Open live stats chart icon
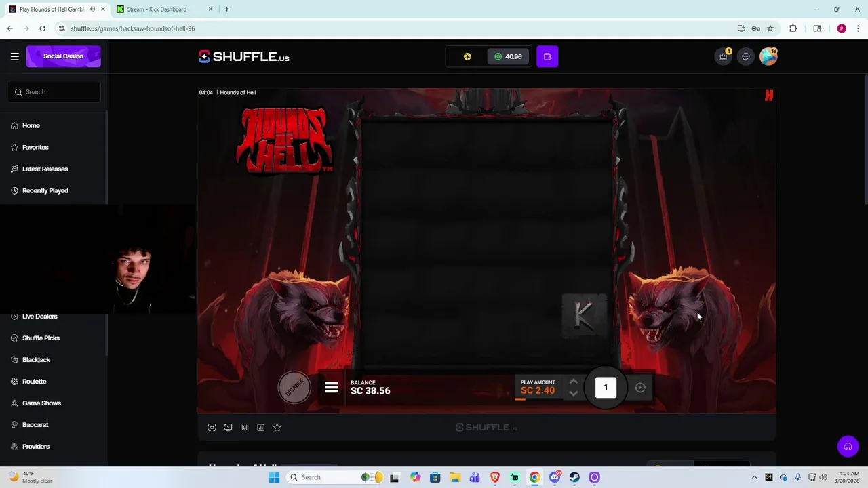868x488 pixels. coord(260,428)
